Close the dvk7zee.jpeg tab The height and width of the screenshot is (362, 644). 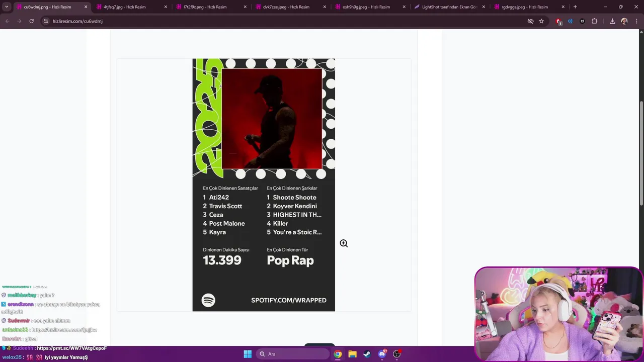click(325, 7)
